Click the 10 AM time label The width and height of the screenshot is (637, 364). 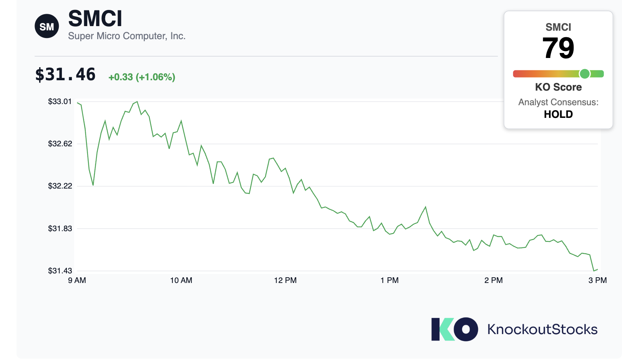point(181,280)
